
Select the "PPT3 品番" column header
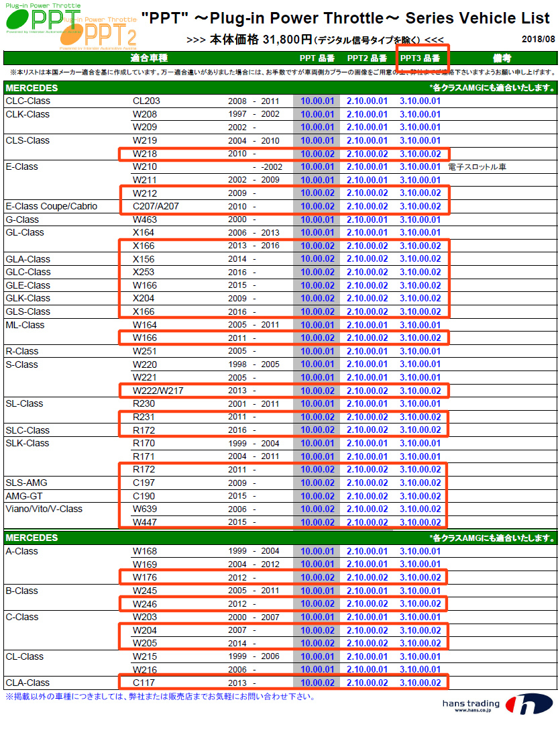[x=420, y=58]
